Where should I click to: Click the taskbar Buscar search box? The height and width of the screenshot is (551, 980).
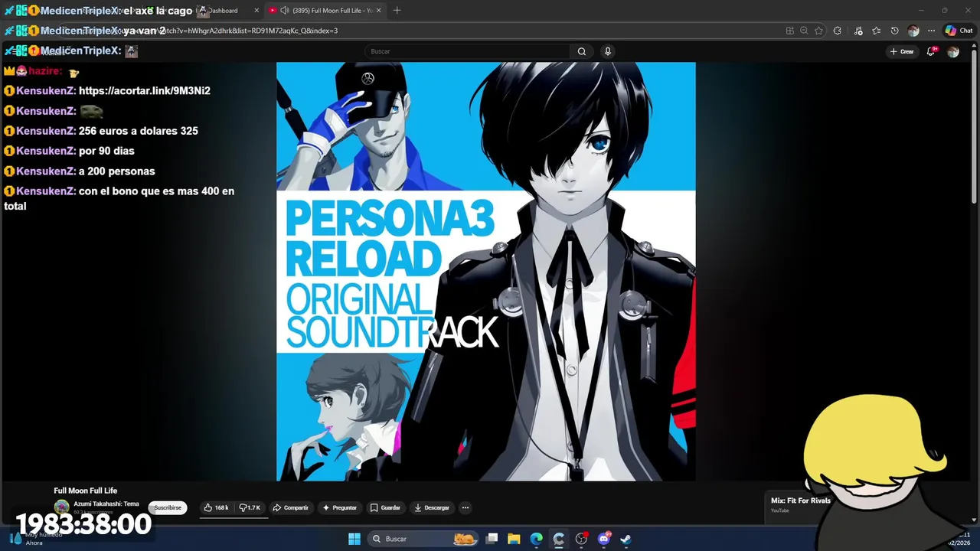(423, 539)
